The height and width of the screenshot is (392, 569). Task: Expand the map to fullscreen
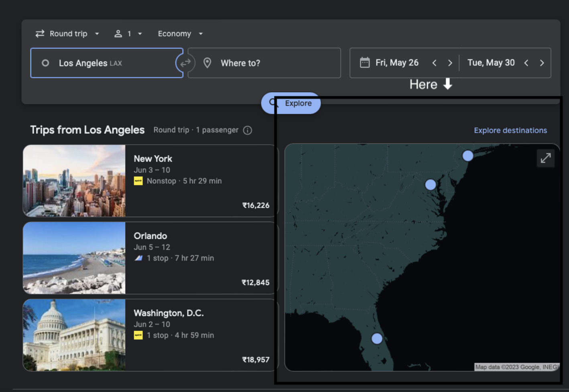click(545, 158)
